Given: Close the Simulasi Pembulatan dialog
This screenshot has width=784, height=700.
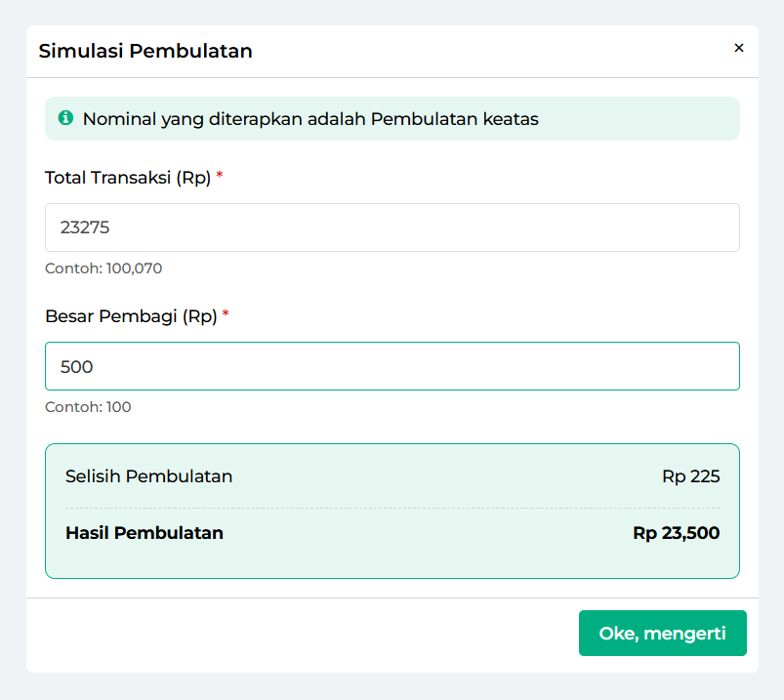Looking at the screenshot, I should [x=739, y=48].
